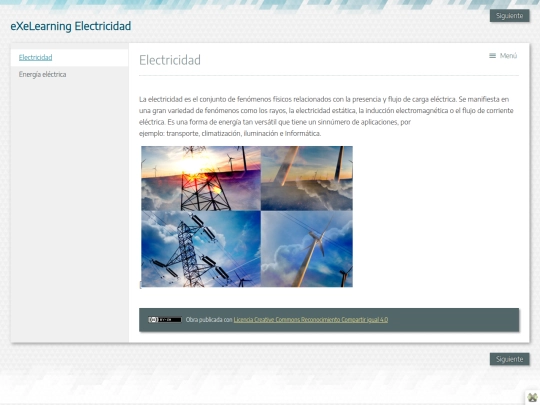Image resolution: width=540 pixels, height=405 pixels.
Task: Click the eXeLearning Electricidad site title
Action: (x=71, y=26)
